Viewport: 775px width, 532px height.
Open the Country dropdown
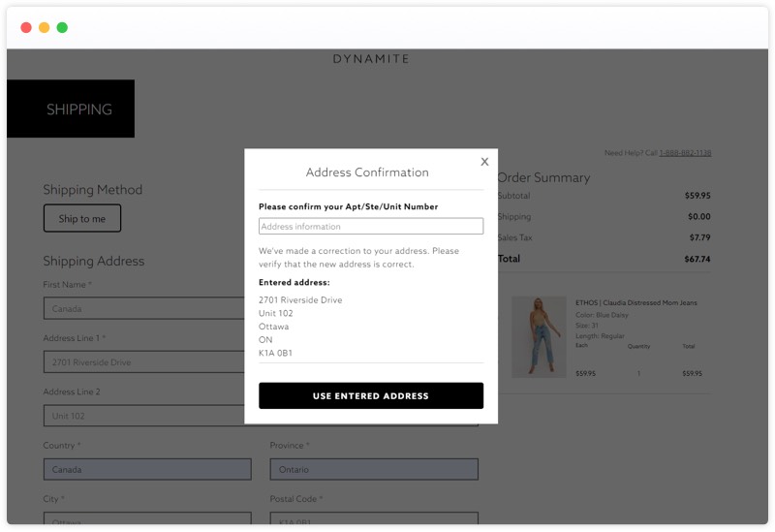point(147,469)
